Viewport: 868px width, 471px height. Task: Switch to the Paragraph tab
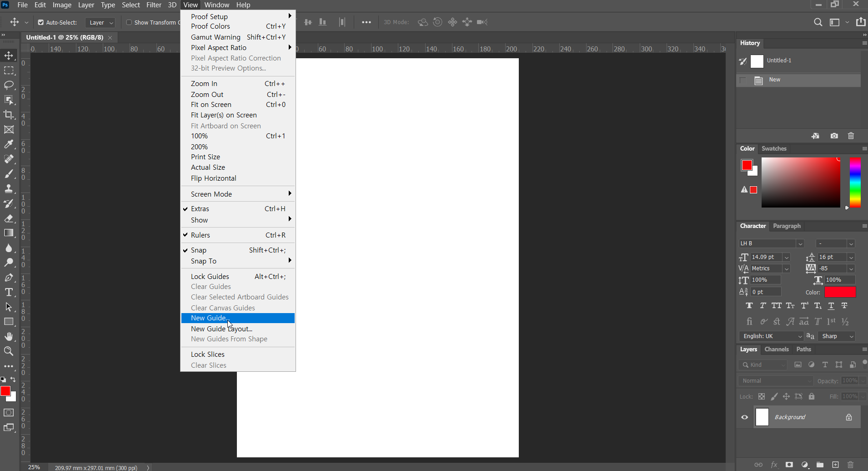click(787, 226)
